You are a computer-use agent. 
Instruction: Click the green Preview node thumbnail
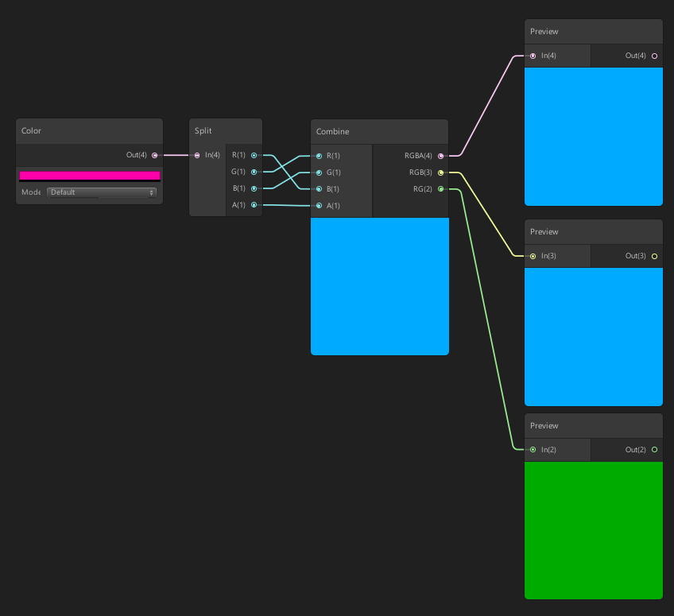pos(593,529)
